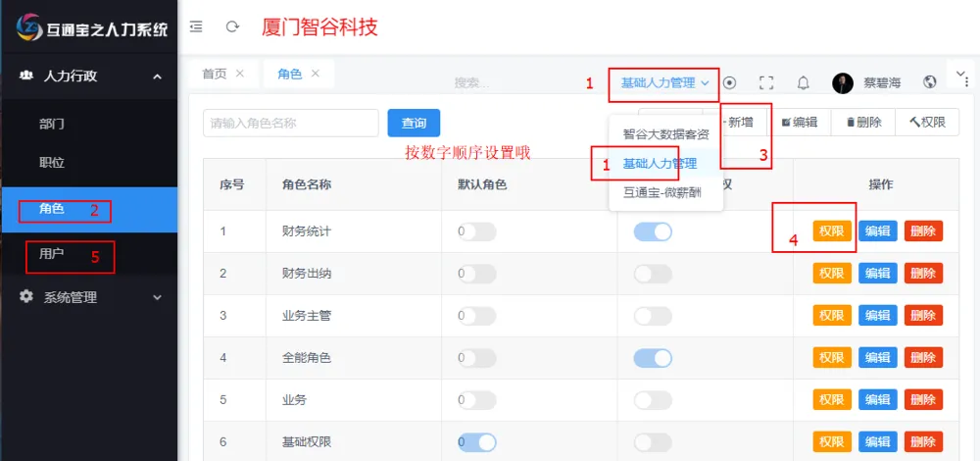Click the refresh icon in the header

[x=232, y=26]
